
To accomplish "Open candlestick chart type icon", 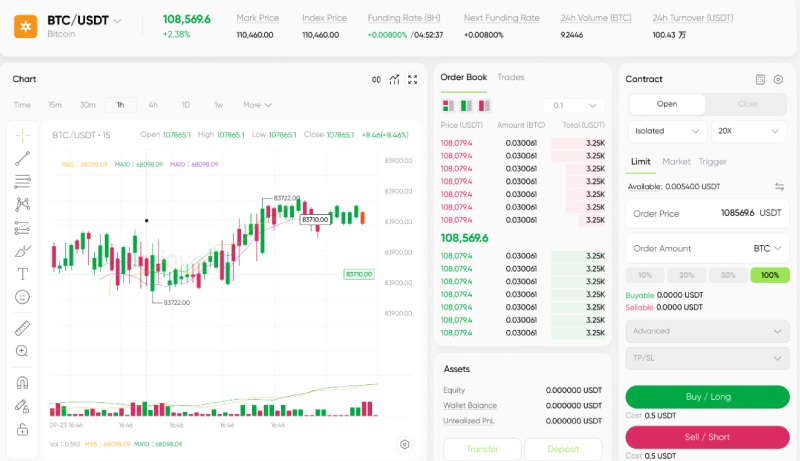I will [376, 80].
